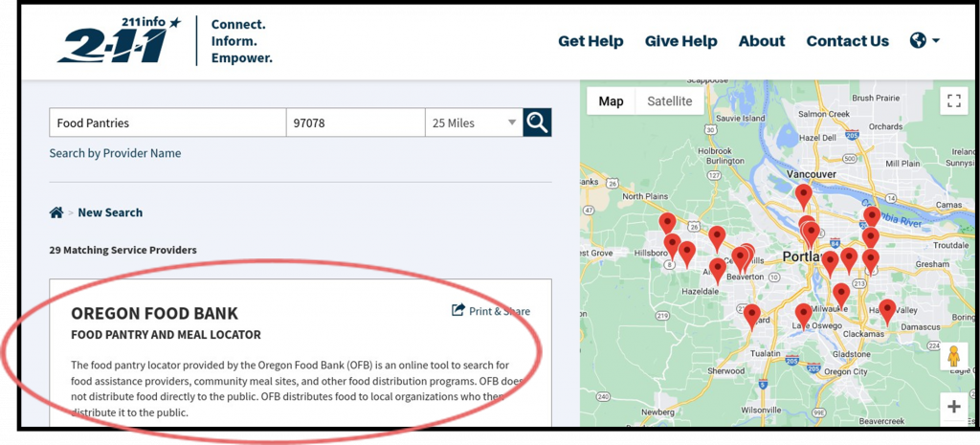The width and height of the screenshot is (980, 445).
Task: Click the New Search breadcrumb link
Action: (x=110, y=212)
